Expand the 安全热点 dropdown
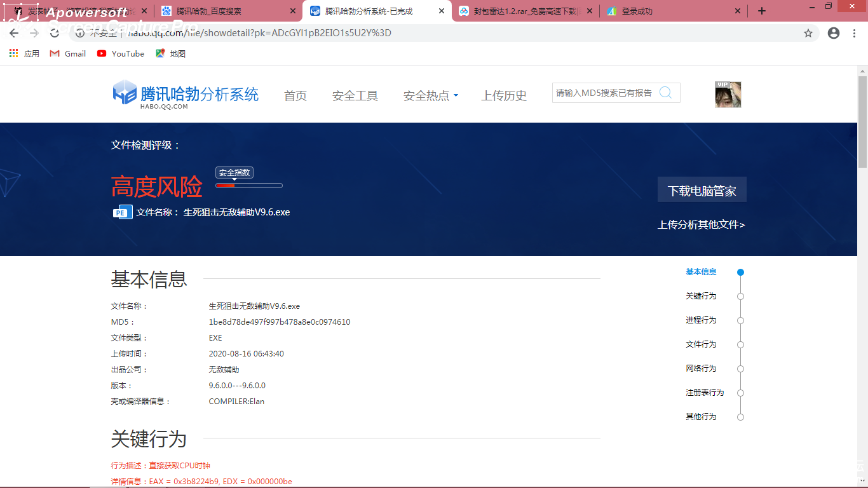 (431, 96)
